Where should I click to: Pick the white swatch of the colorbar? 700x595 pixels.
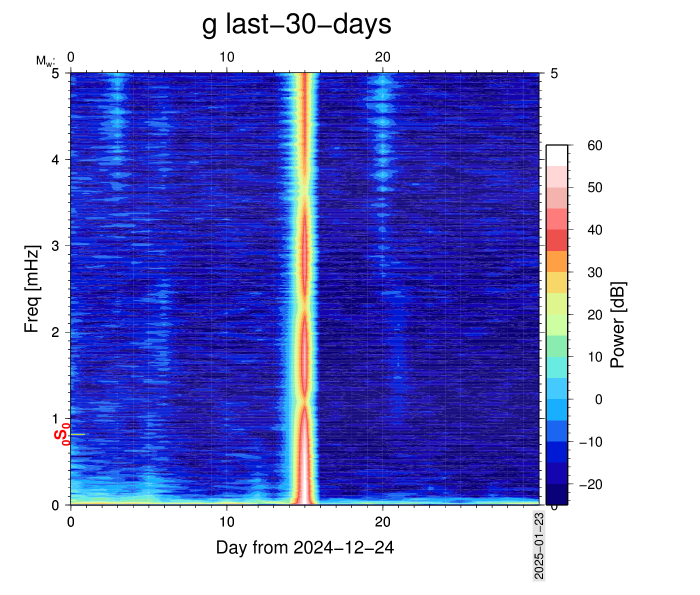click(556, 155)
